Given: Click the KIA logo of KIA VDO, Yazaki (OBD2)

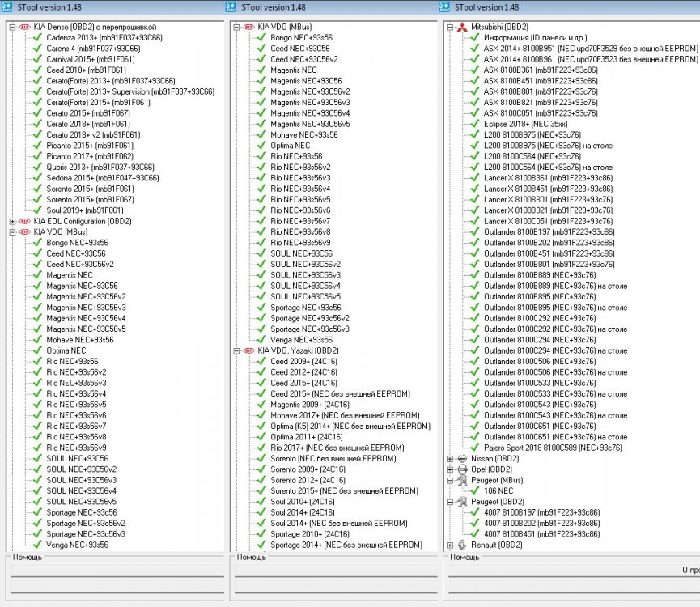Looking at the screenshot, I should (x=249, y=350).
